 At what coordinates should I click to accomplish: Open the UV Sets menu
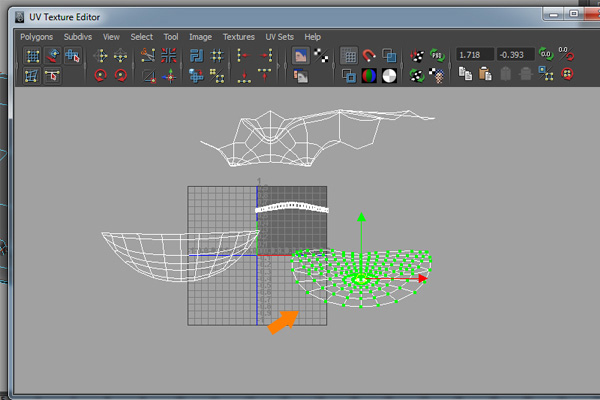(x=280, y=37)
